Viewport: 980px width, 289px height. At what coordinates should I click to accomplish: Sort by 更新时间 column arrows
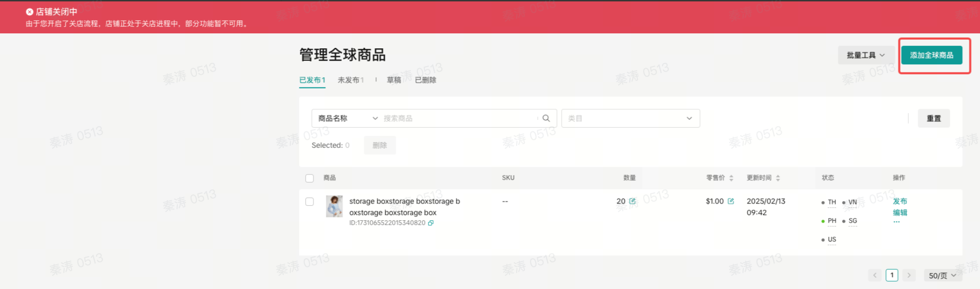(x=778, y=178)
